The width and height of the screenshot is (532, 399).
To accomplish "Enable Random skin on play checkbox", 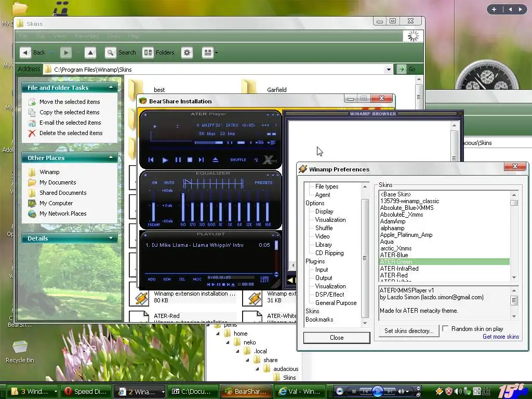I will click(x=445, y=329).
